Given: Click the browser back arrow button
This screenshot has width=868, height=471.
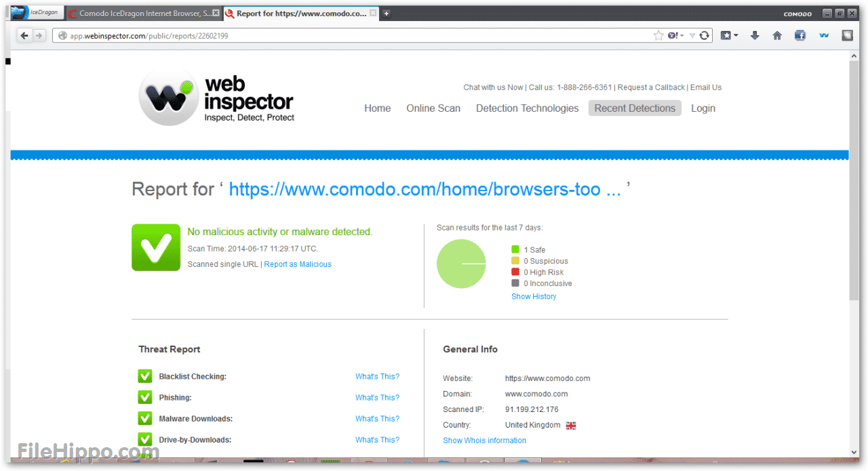Looking at the screenshot, I should click(24, 36).
